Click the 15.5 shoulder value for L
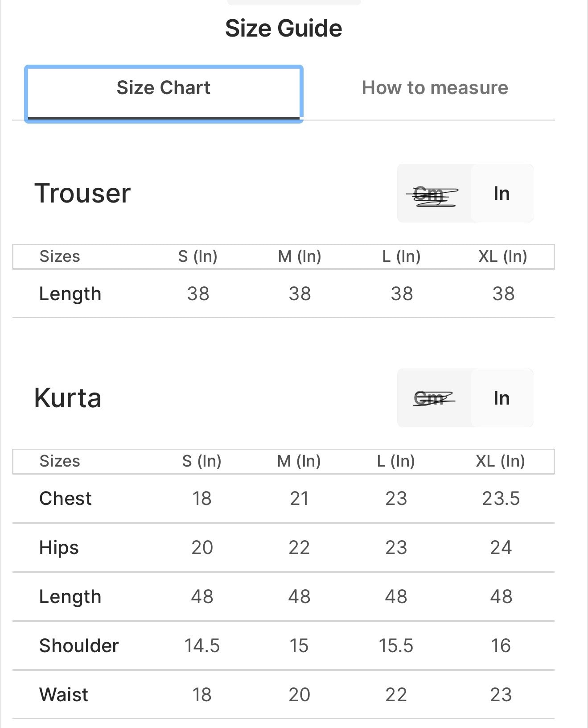This screenshot has width=588, height=728. coord(396,646)
